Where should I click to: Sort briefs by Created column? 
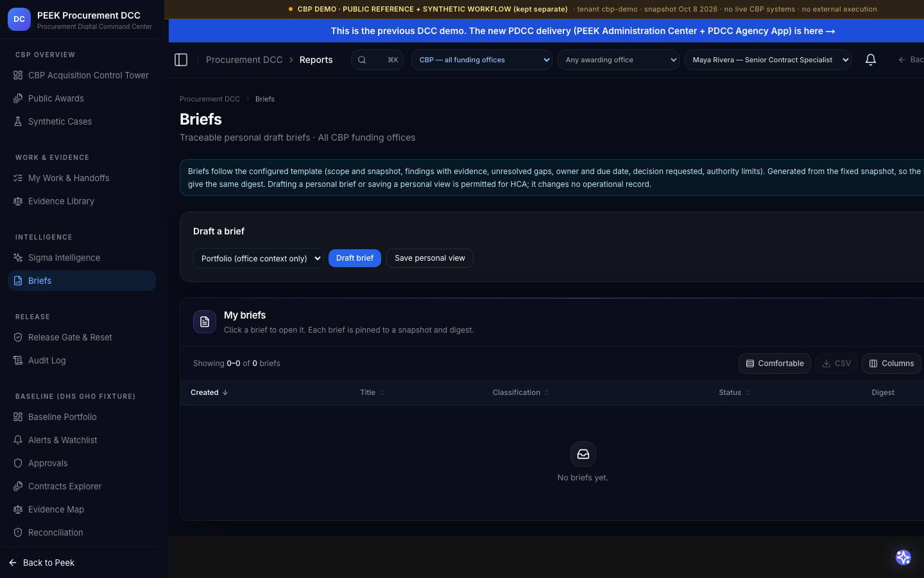point(209,392)
